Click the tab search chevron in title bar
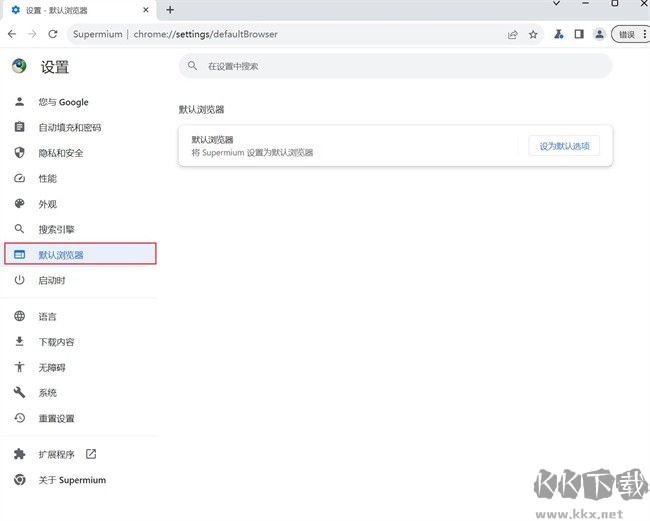 click(x=556, y=3)
